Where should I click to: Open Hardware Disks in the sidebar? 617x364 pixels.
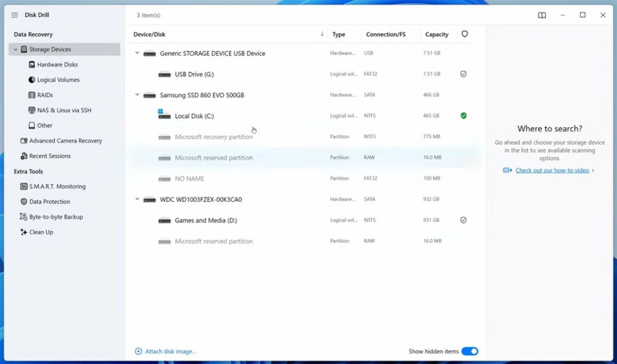point(57,64)
